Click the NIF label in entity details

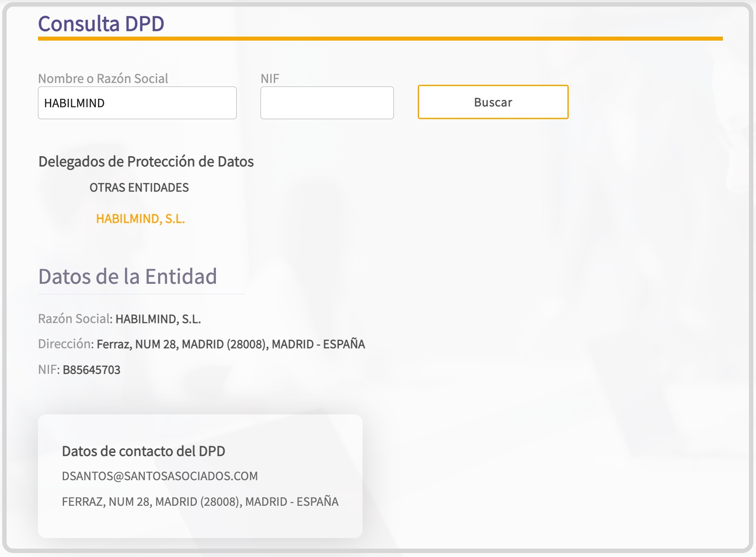coord(48,370)
